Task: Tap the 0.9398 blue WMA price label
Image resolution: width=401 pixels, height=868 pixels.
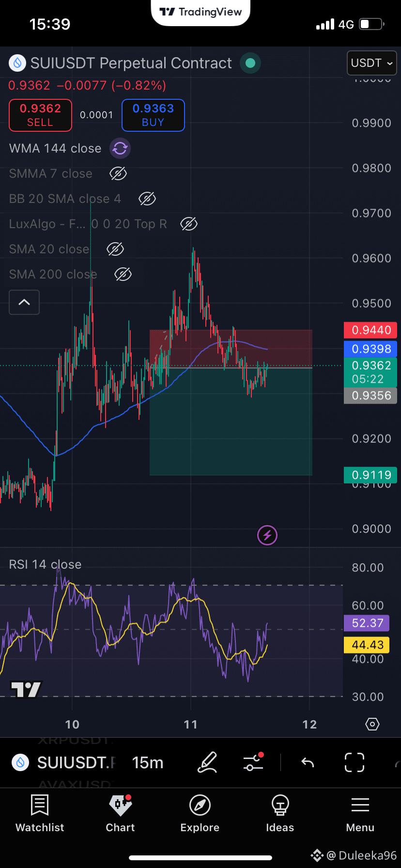Action: pyautogui.click(x=371, y=349)
